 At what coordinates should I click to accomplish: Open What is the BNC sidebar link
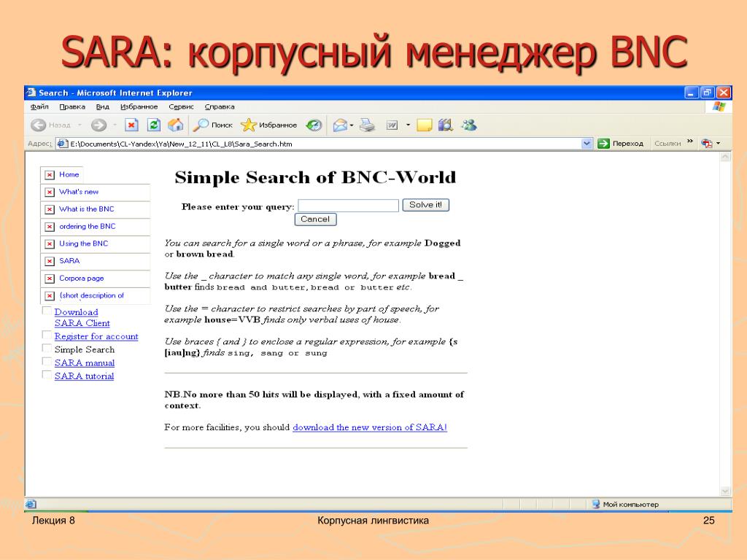[87, 209]
